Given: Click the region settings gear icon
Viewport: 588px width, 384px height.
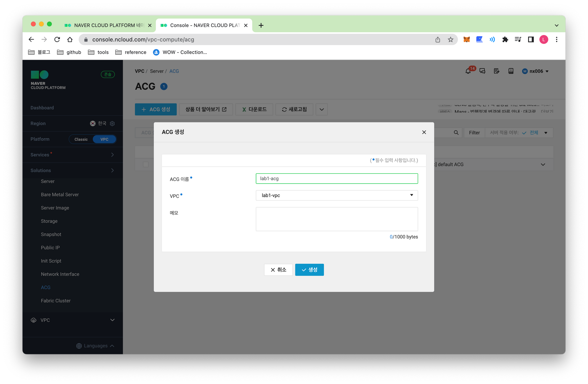Looking at the screenshot, I should pyautogui.click(x=112, y=124).
